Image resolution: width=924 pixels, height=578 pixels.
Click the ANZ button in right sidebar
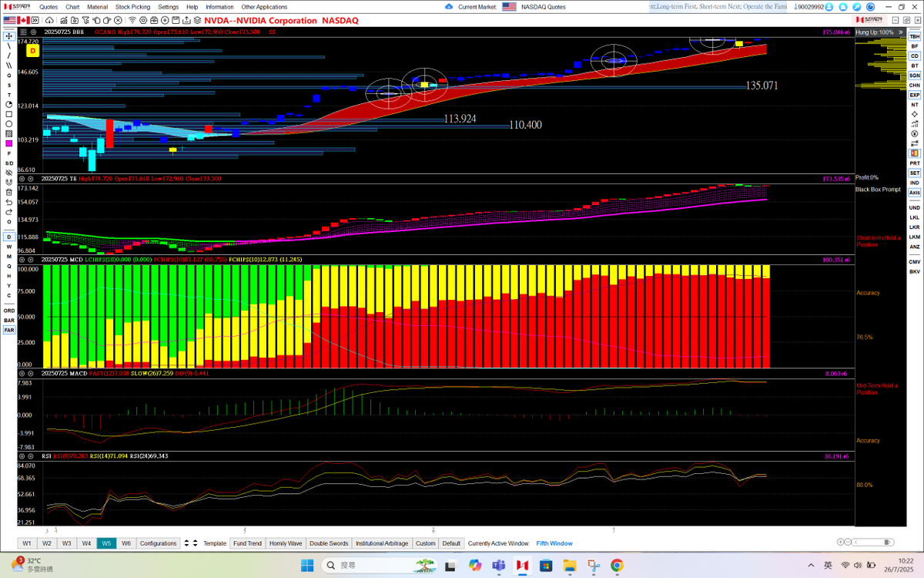point(915,247)
